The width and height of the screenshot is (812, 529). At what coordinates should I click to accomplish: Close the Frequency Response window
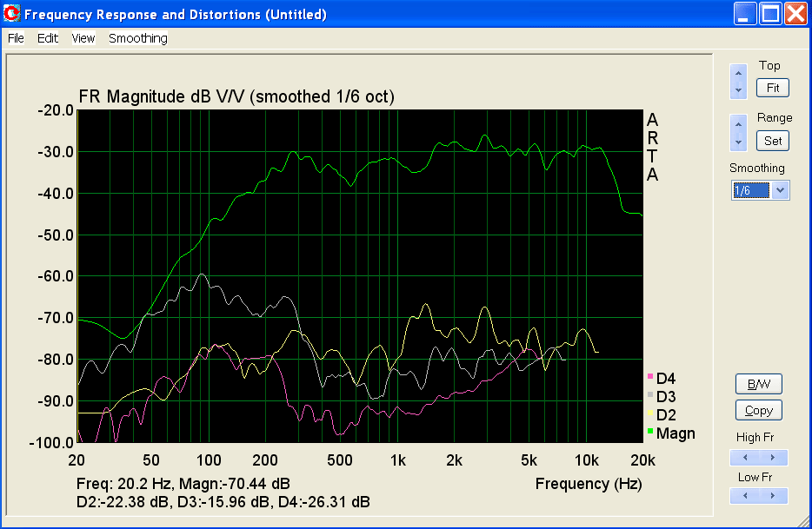click(x=795, y=13)
